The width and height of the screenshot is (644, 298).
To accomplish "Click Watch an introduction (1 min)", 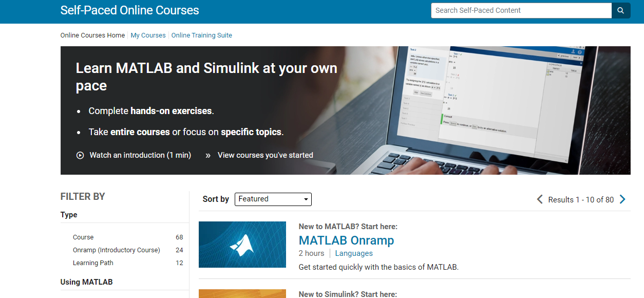I will [140, 155].
